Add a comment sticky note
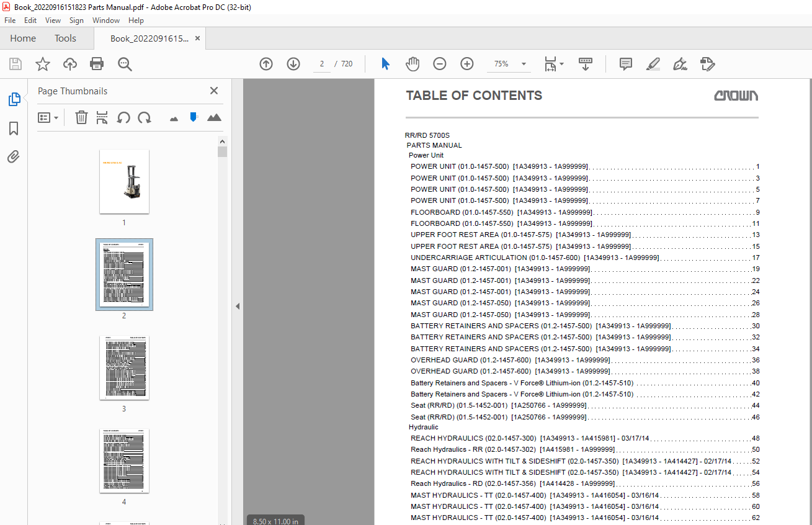This screenshot has height=525, width=812. point(626,64)
